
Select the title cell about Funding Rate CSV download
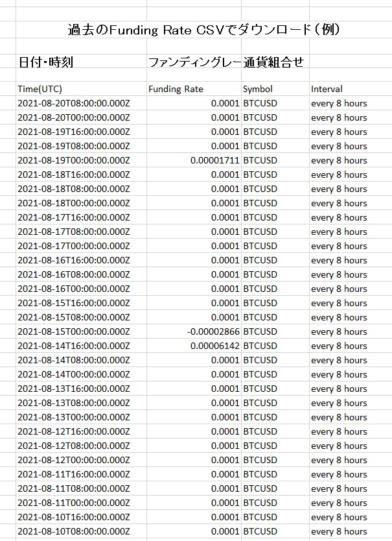point(203,30)
